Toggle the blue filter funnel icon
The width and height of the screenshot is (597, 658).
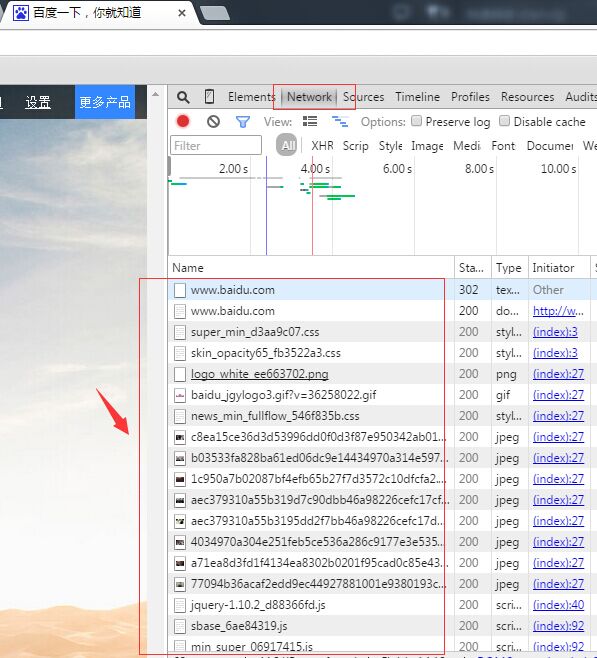click(243, 122)
